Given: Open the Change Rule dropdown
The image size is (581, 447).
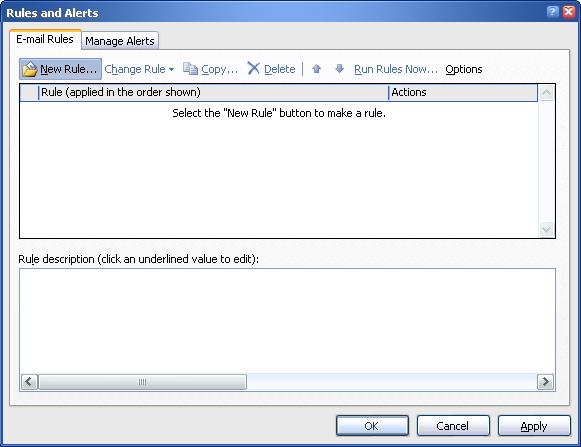Looking at the screenshot, I should pos(139,69).
